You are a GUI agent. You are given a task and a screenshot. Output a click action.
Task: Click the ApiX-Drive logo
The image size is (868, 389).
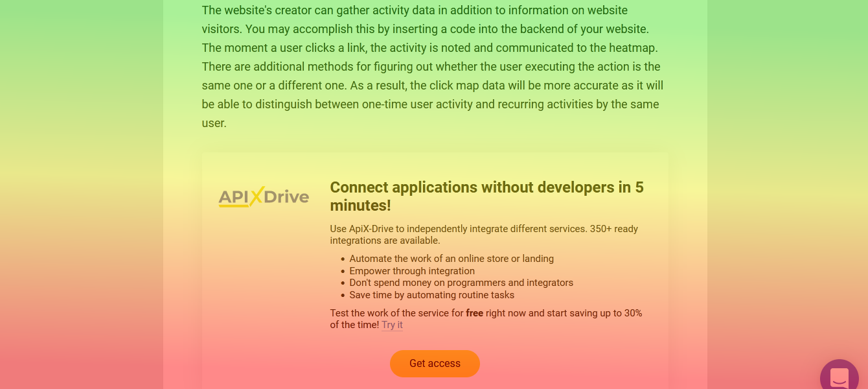coord(264,196)
